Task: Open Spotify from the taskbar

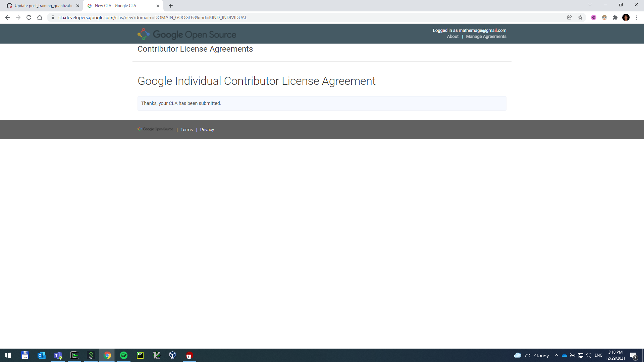Action: tap(124, 355)
